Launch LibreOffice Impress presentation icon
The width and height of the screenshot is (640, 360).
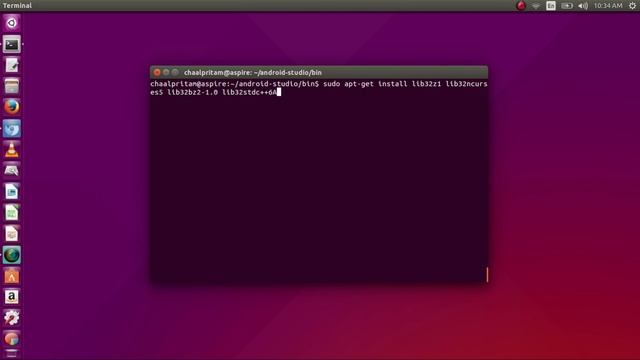(x=11, y=234)
